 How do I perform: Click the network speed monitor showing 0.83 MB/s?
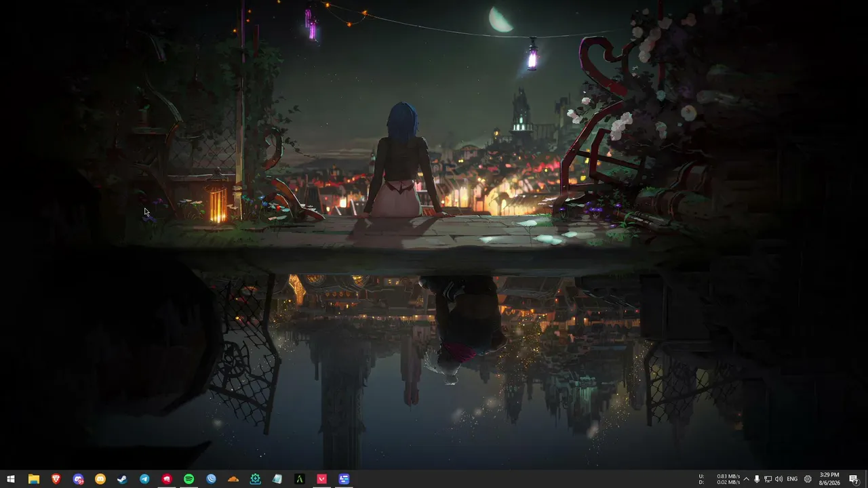(x=720, y=479)
